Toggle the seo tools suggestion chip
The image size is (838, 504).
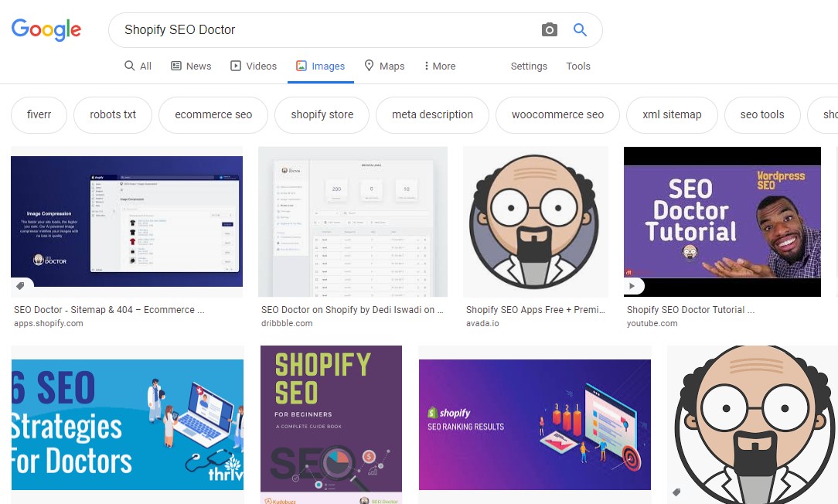[x=762, y=114]
